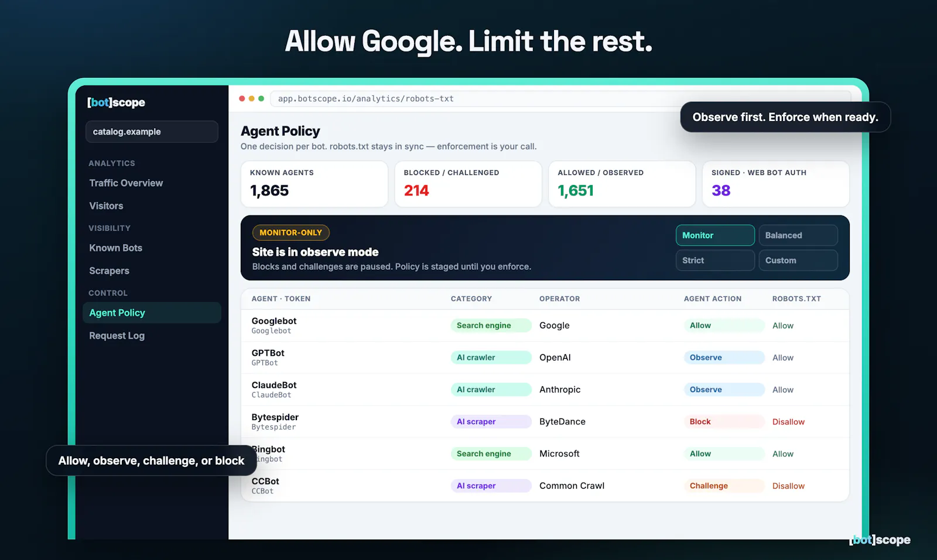Open CCBot Challenge action dropdown

[724, 486]
